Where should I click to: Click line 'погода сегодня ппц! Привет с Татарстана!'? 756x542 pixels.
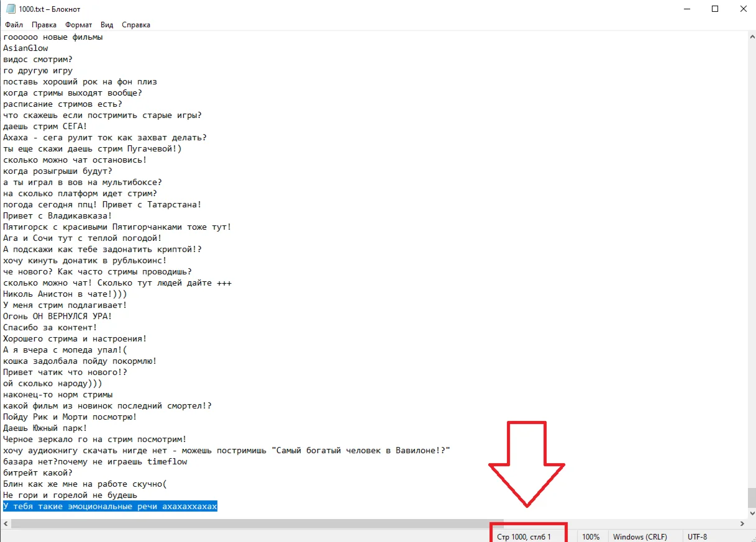[x=102, y=204]
